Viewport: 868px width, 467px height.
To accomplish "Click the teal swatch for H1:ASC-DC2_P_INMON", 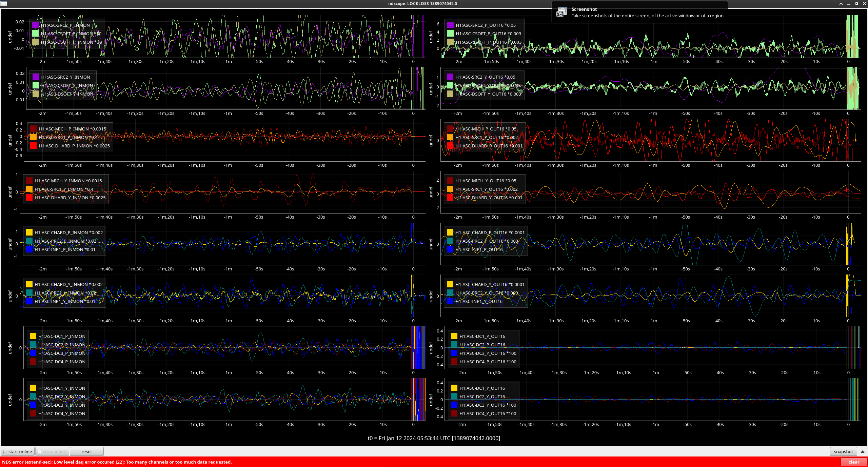I will click(33, 345).
